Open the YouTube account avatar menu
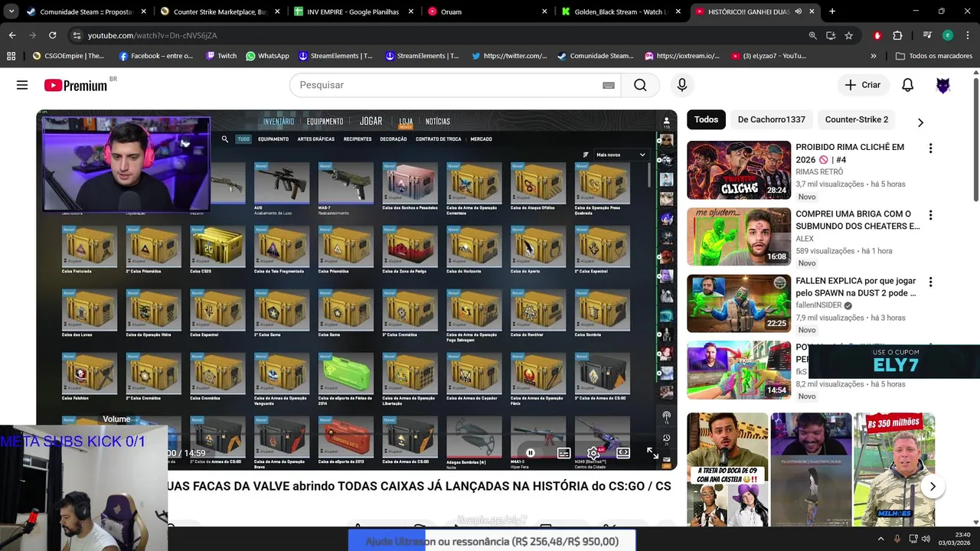 tap(943, 85)
